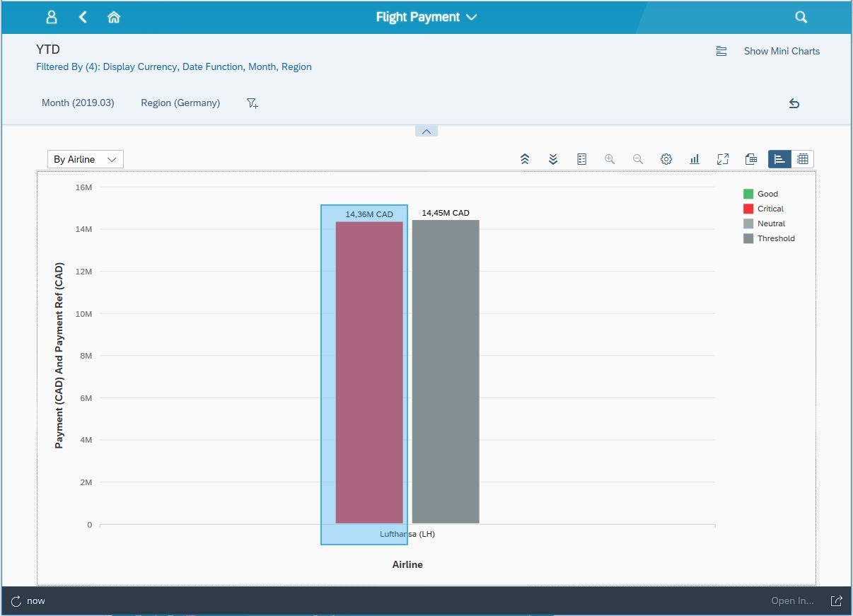
Task: Toggle the bar chart view icon
Action: (779, 158)
